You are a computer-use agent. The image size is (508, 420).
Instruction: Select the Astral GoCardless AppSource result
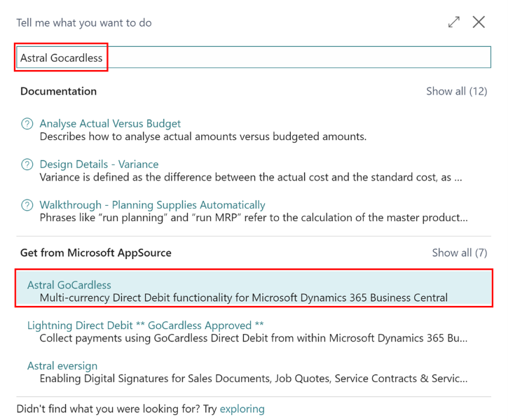pyautogui.click(x=69, y=285)
